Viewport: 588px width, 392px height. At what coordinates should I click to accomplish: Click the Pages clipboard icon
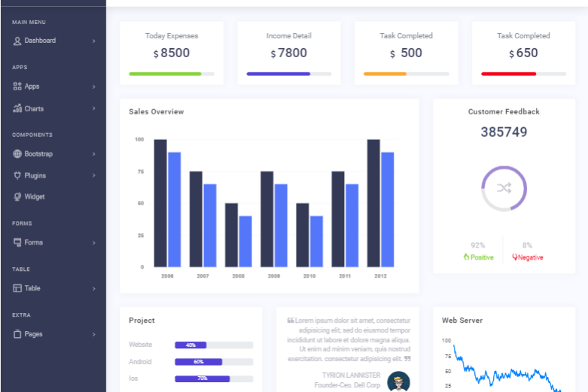17,334
